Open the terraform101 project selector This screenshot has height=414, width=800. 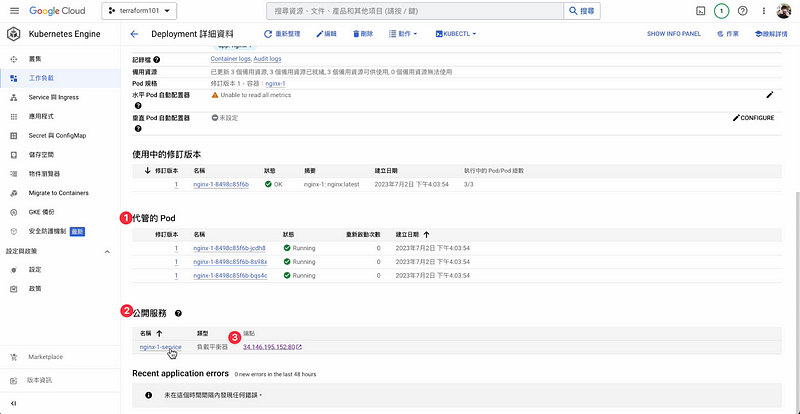(x=139, y=11)
